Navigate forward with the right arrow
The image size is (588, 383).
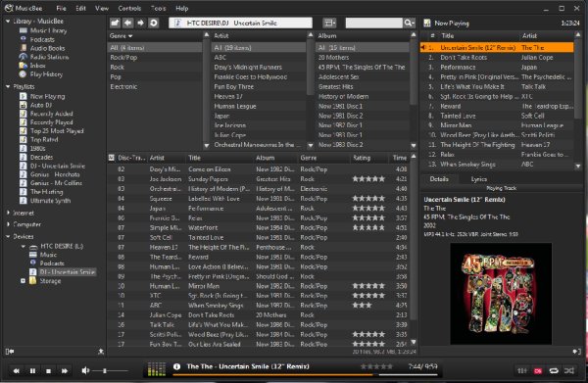pyautogui.click(x=140, y=23)
